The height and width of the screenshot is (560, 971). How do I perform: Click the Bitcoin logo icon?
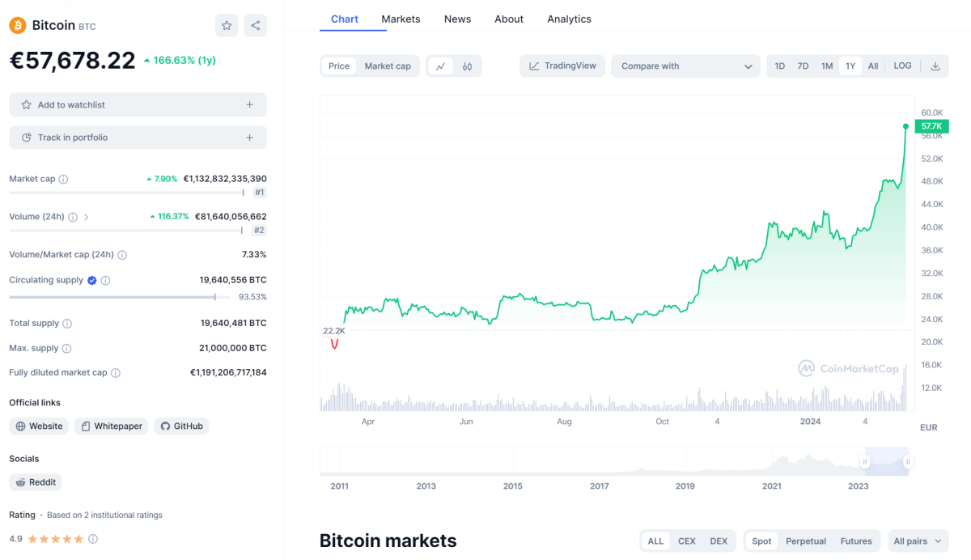click(15, 25)
